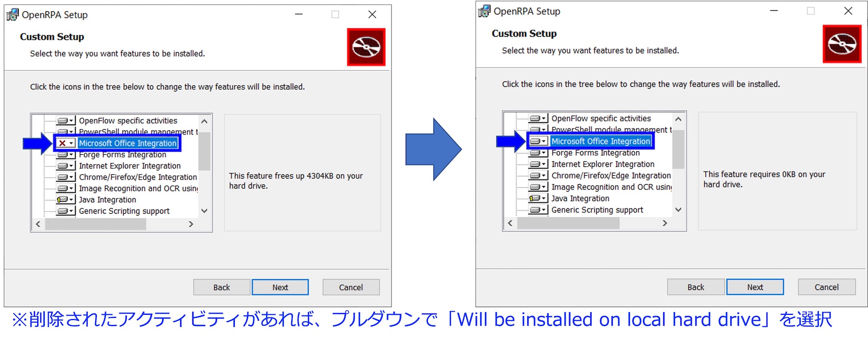Viewport: 868px width, 343px height.
Task: Select Java Integration text in right window
Action: click(580, 198)
